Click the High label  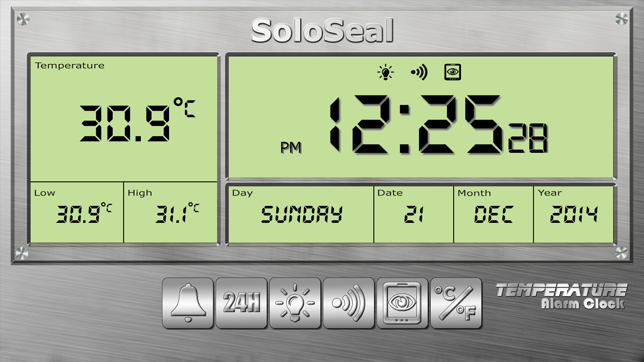coord(140,193)
